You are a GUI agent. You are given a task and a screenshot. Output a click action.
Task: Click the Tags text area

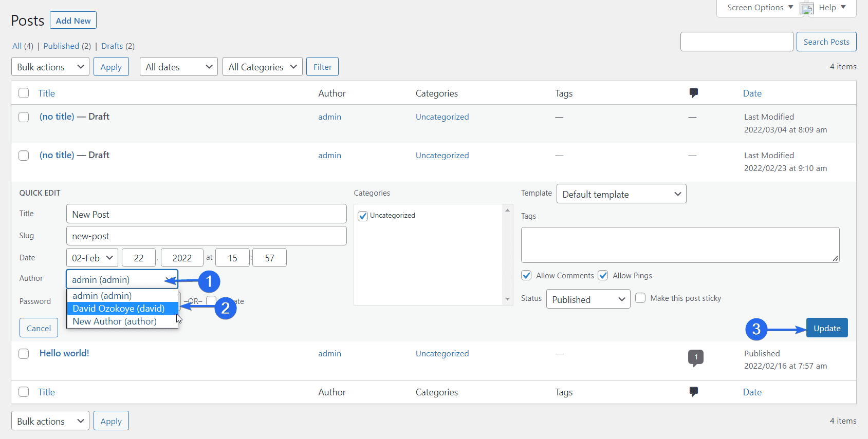click(x=680, y=245)
